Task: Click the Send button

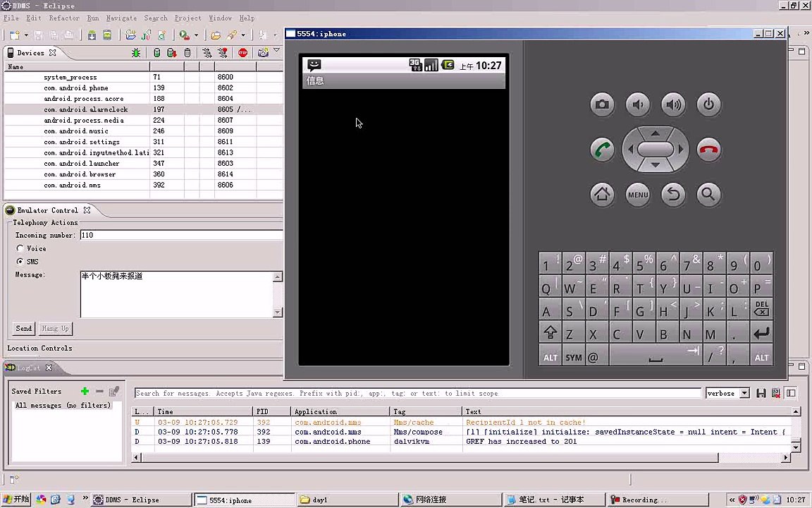Action: pos(23,328)
